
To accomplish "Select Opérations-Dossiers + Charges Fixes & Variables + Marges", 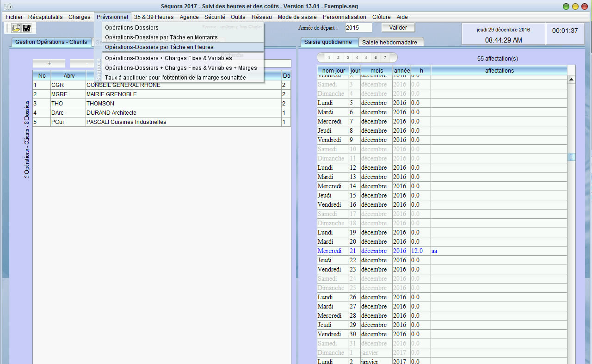I will [181, 68].
